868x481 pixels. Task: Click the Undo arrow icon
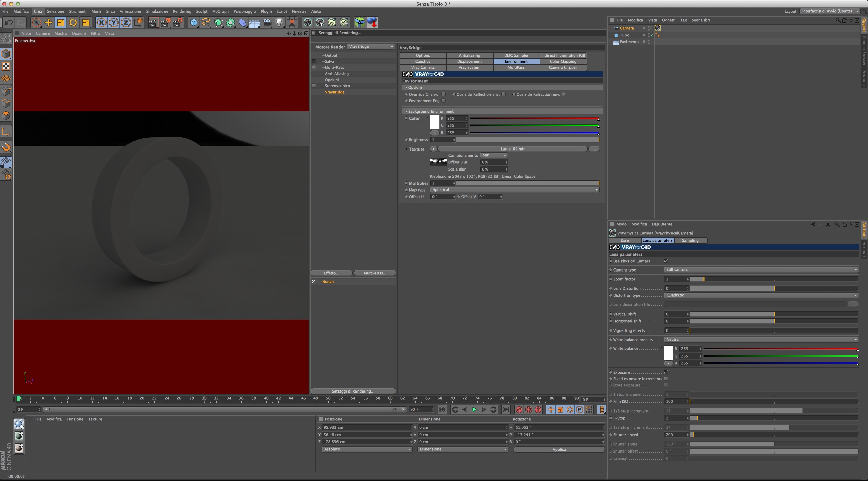8,23
